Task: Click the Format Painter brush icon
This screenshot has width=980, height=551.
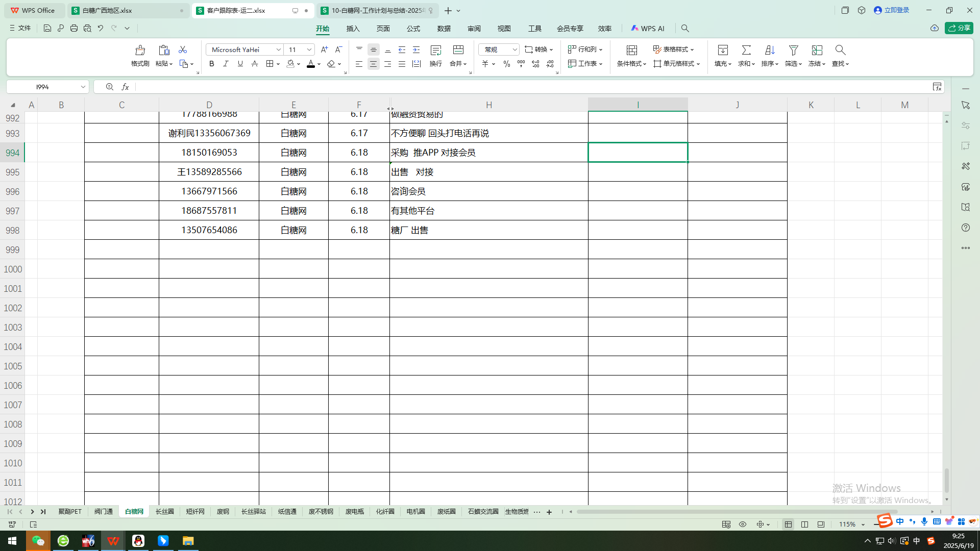Action: click(x=140, y=50)
